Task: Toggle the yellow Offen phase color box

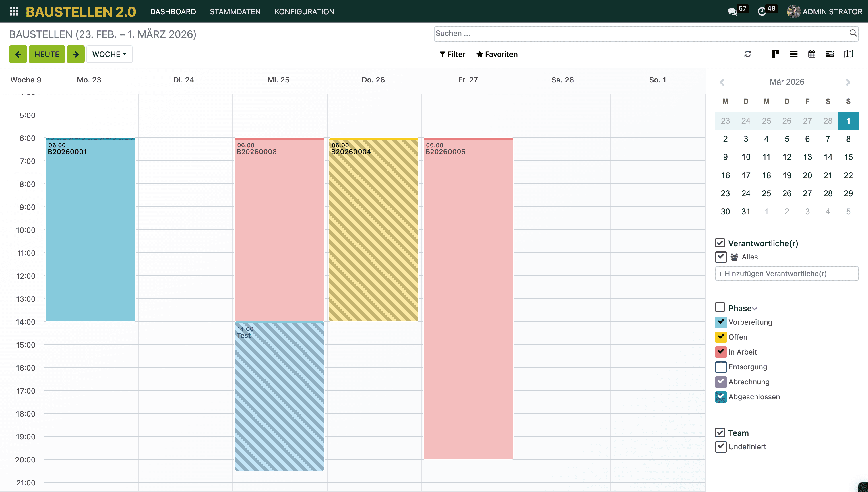Action: [721, 337]
